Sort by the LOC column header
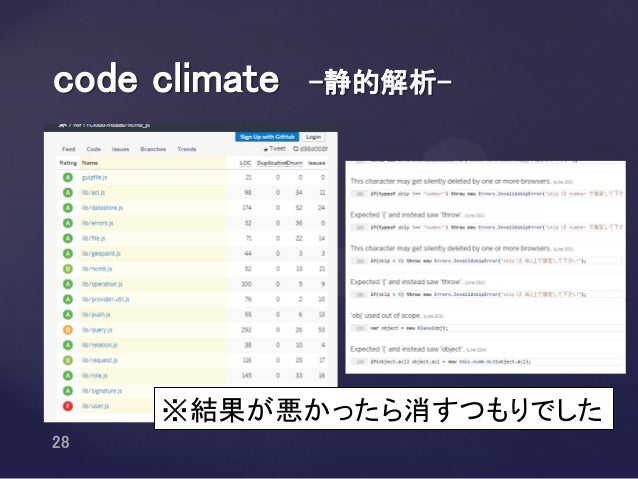Screen dimensions: 638x479 [245, 163]
